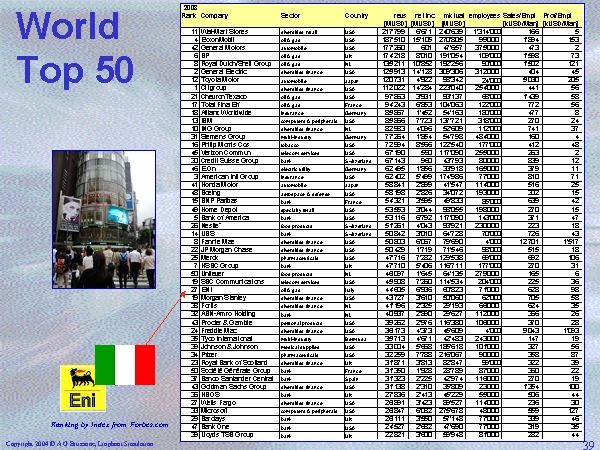Select the city street crowd photo

click(x=104, y=219)
